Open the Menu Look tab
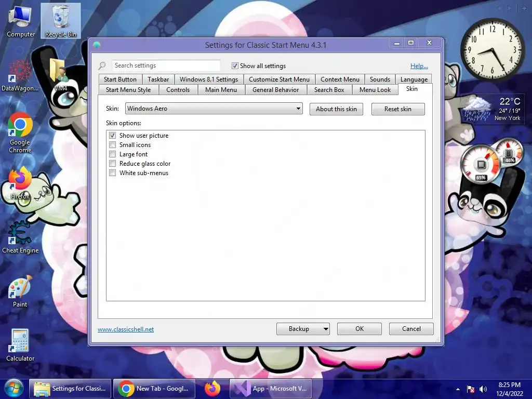Screen dimensions: 532x399 point(375,90)
